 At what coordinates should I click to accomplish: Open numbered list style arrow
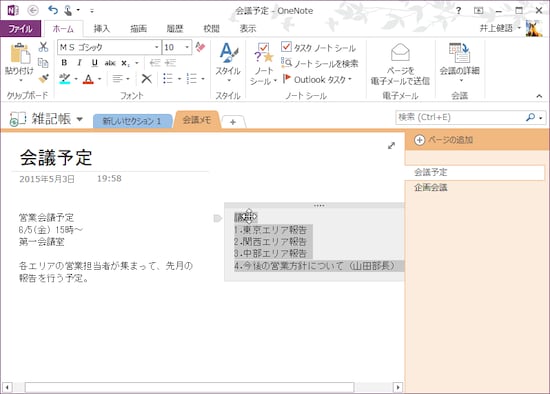(x=203, y=79)
